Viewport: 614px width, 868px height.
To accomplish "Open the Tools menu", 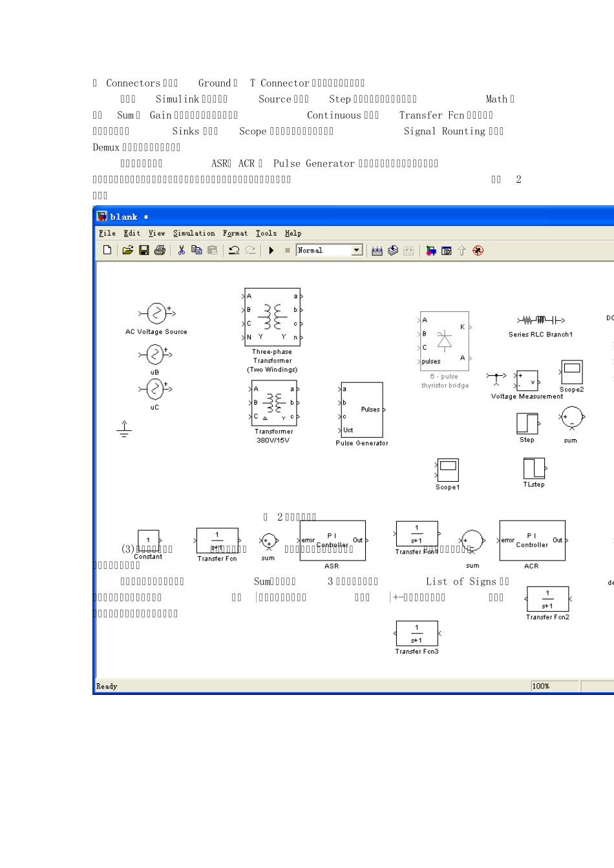I will click(266, 233).
